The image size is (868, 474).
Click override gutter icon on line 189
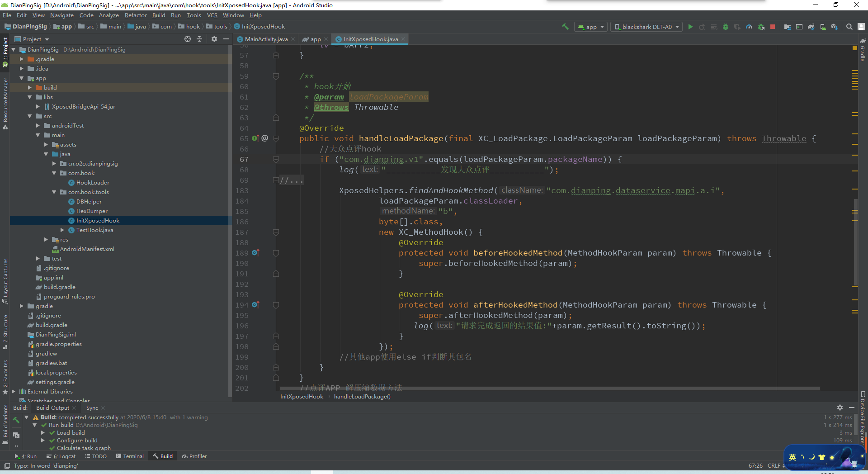255,253
